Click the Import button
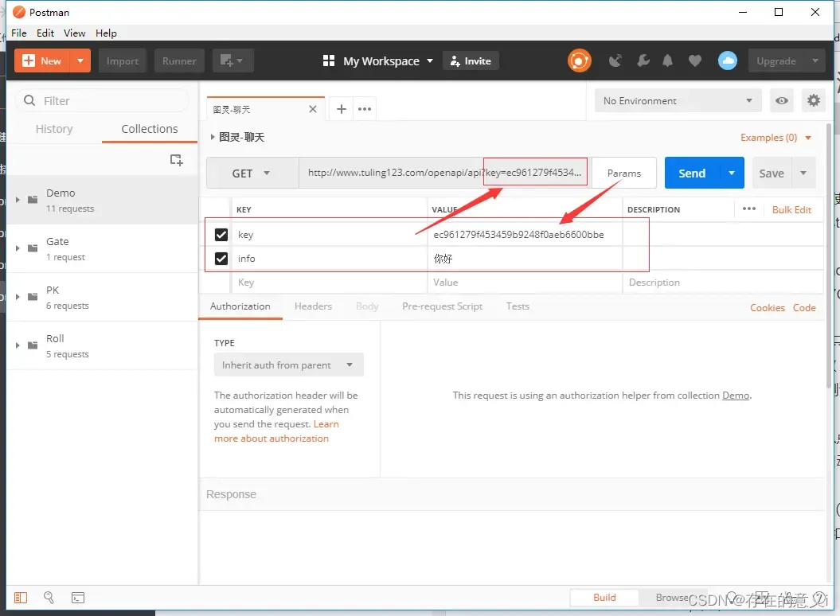Screen dimensions: 840x616 tap(122, 60)
